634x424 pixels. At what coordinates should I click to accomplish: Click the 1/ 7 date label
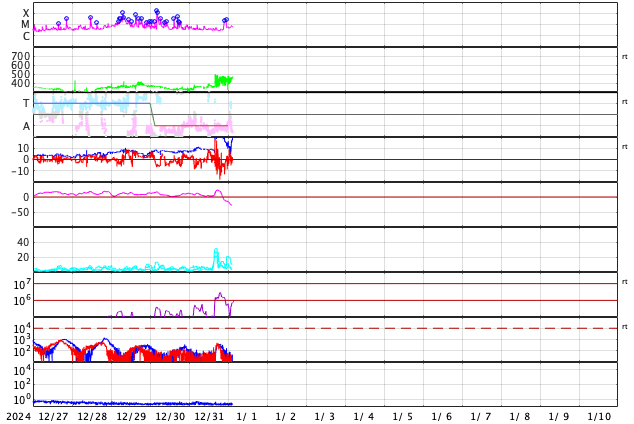pos(481,417)
